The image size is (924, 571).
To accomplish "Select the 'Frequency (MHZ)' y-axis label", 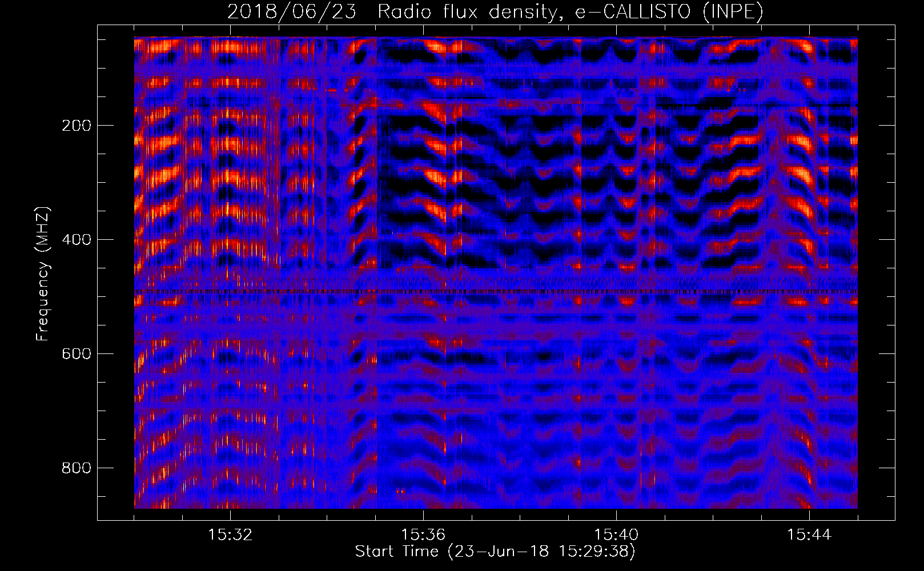I will pos(43,274).
